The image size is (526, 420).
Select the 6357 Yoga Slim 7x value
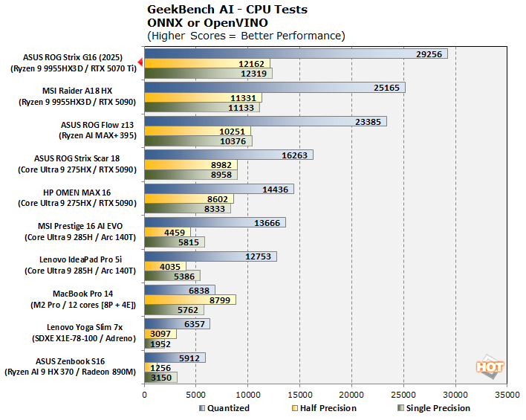point(195,324)
